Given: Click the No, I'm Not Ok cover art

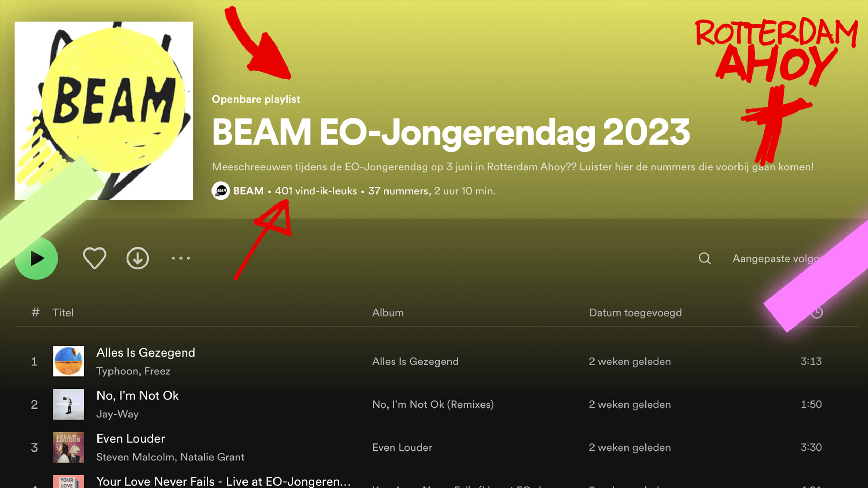Looking at the screenshot, I should click(69, 404).
